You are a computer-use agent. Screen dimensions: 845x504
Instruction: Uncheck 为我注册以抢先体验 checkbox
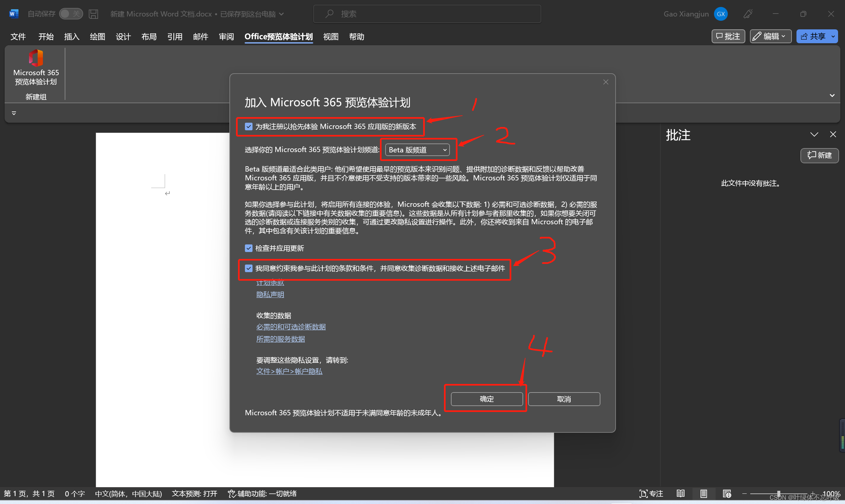click(x=248, y=127)
